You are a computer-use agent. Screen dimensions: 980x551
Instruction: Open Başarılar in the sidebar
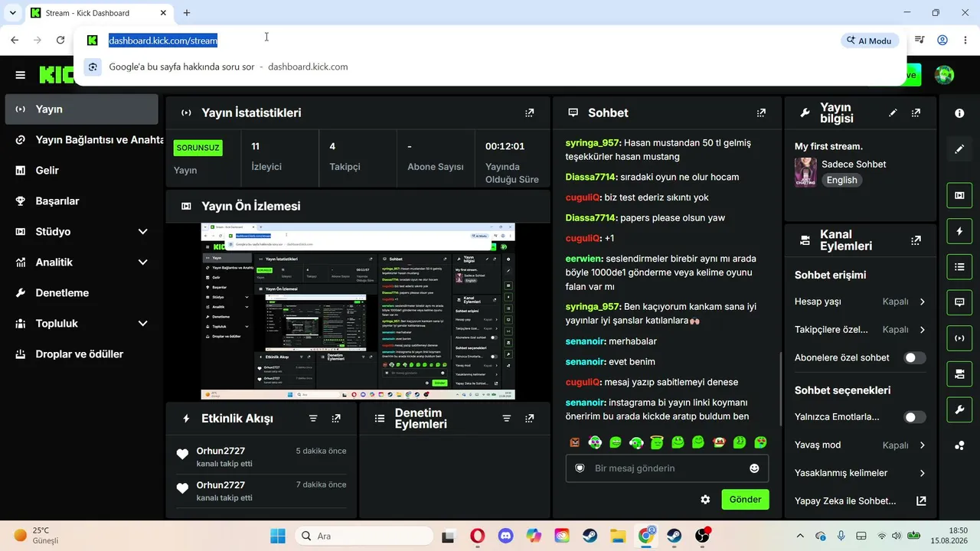[x=81, y=201]
